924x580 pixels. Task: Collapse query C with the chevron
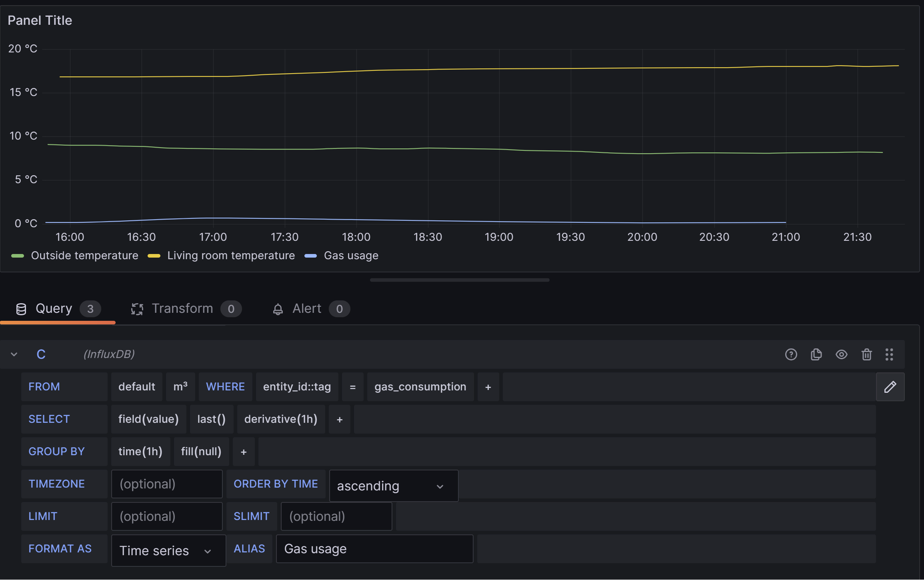tap(14, 354)
